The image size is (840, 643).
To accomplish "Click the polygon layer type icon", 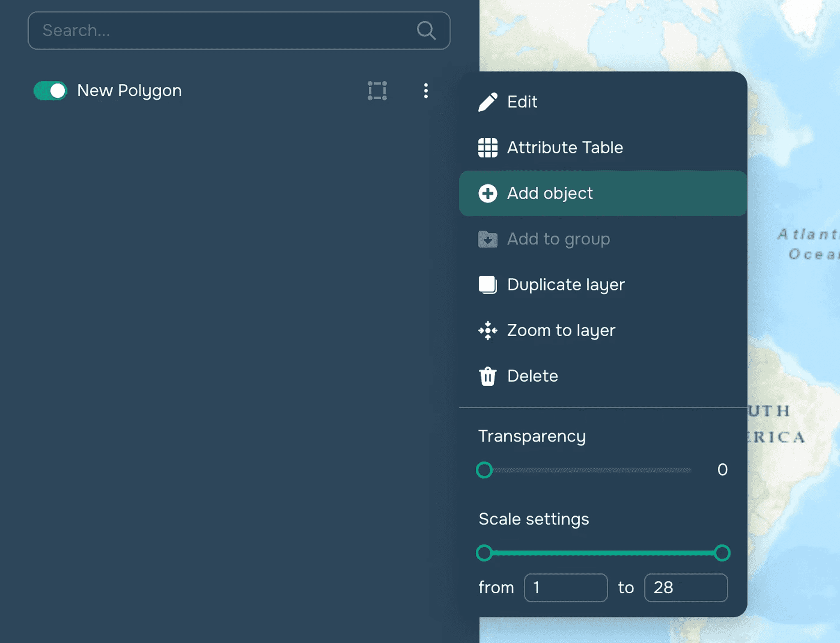I will (377, 91).
